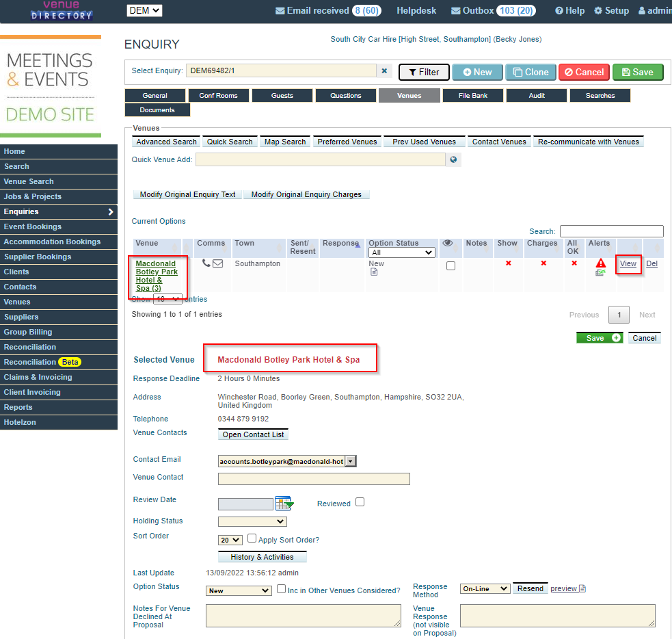Click the red X in All OK column
This screenshot has height=639, width=672.
coord(574,263)
